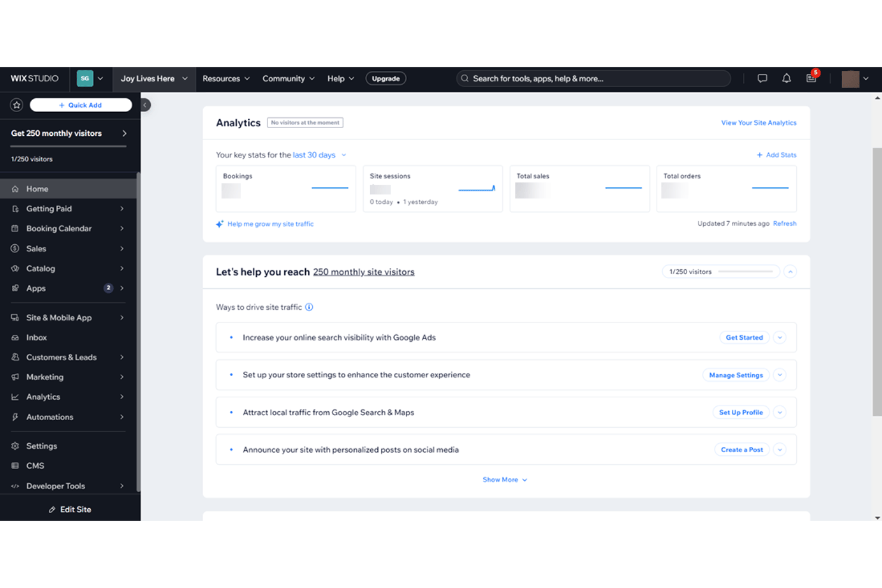Click the info icon beside Ways to drive traffic
The image size is (882, 588).
coord(309,307)
